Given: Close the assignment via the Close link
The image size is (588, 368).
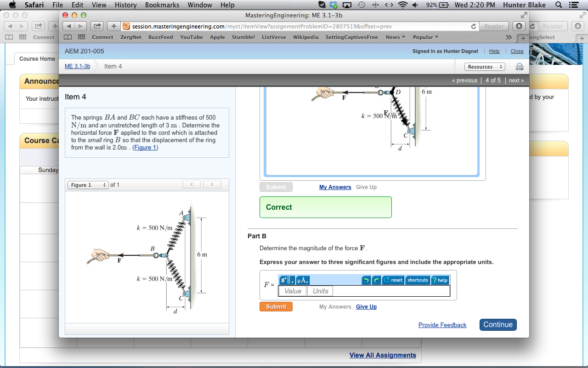Looking at the screenshot, I should click(517, 52).
